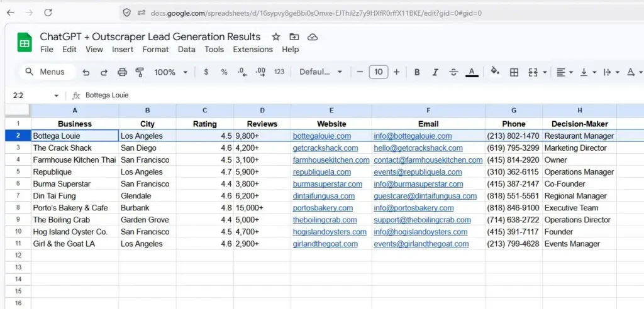Screen dimensions: 644x309
Task: Decrease font size with minus
Action: point(360,72)
